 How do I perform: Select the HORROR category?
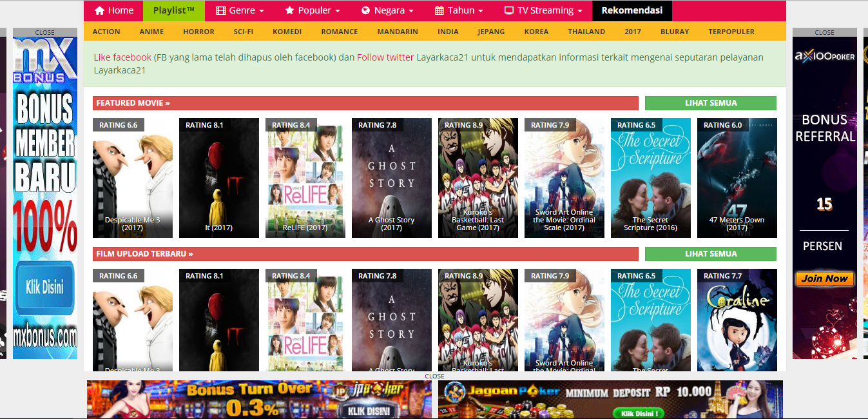pos(198,32)
